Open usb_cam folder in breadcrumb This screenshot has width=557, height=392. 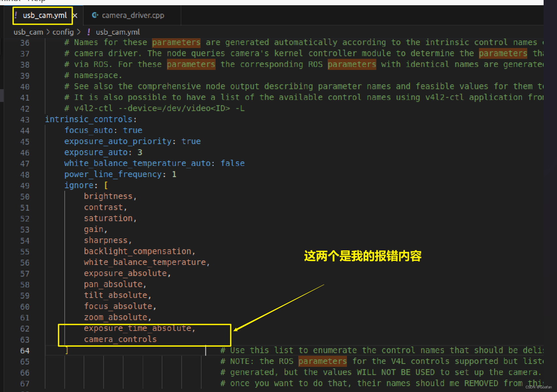coord(28,32)
